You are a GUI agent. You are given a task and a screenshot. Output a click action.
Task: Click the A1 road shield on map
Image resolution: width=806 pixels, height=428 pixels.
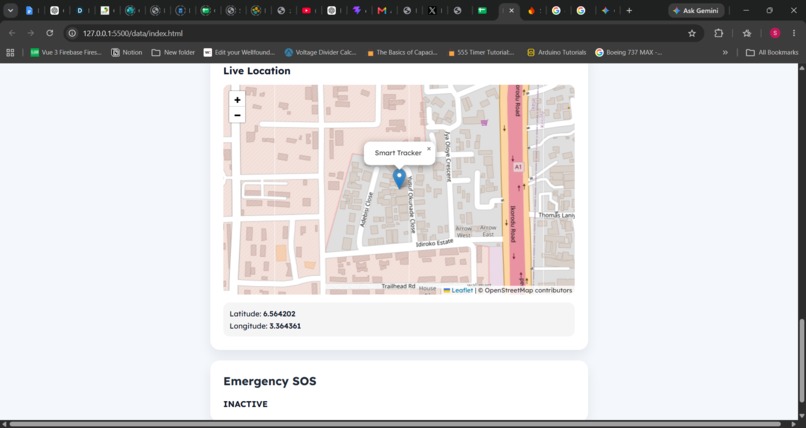click(518, 167)
